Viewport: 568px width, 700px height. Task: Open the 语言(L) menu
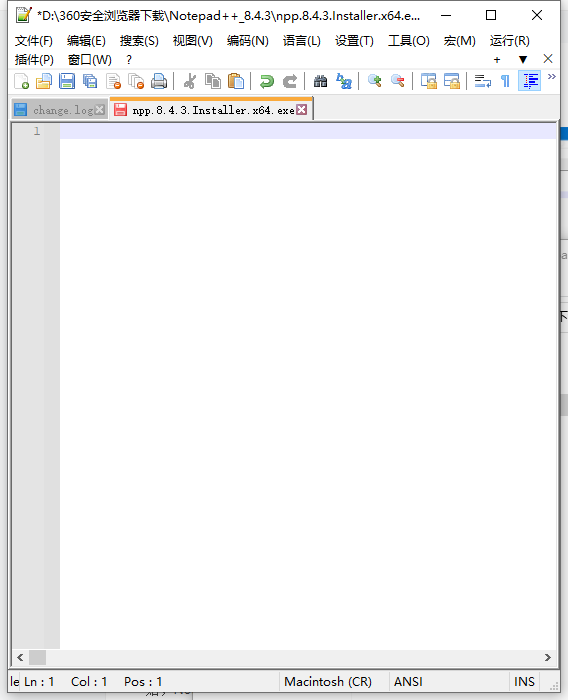point(301,41)
